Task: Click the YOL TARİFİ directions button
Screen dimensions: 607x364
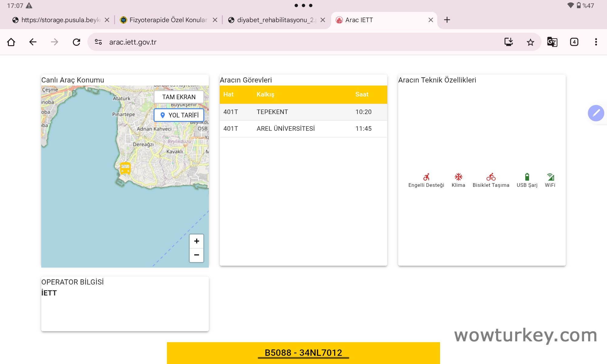Action: click(179, 115)
